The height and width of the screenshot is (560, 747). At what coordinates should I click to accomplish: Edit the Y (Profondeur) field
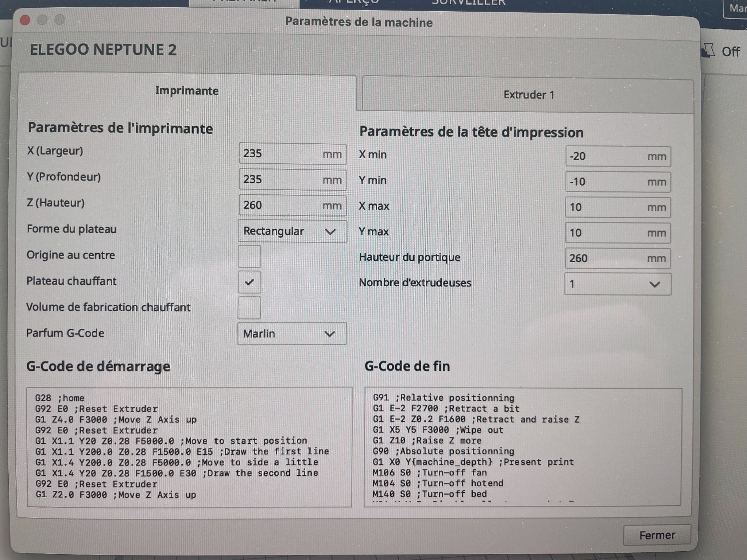pyautogui.click(x=293, y=179)
